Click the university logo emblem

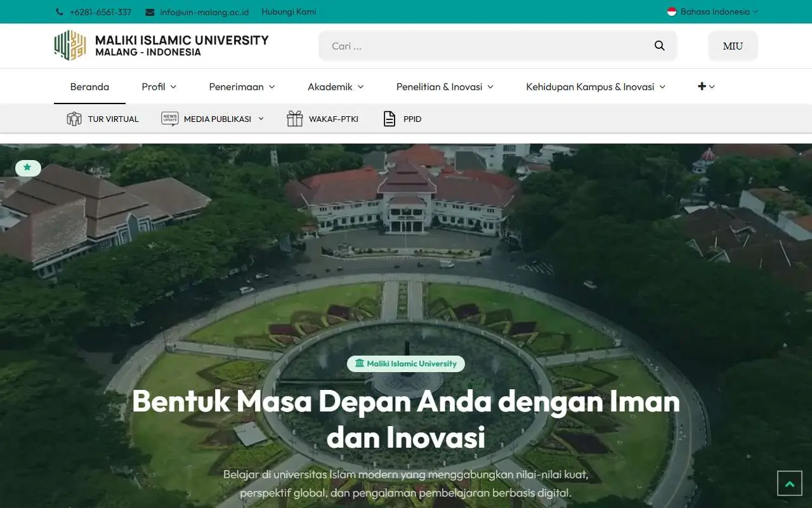70,46
